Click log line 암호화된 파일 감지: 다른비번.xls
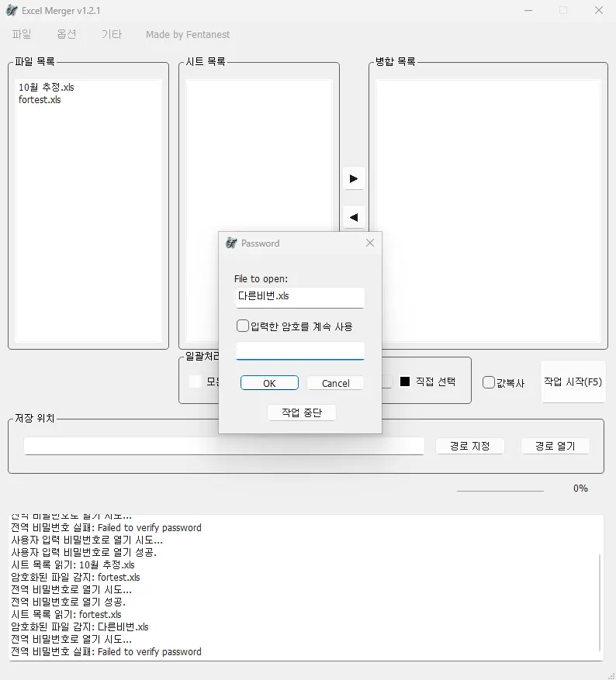The width and height of the screenshot is (616, 680). point(80,626)
